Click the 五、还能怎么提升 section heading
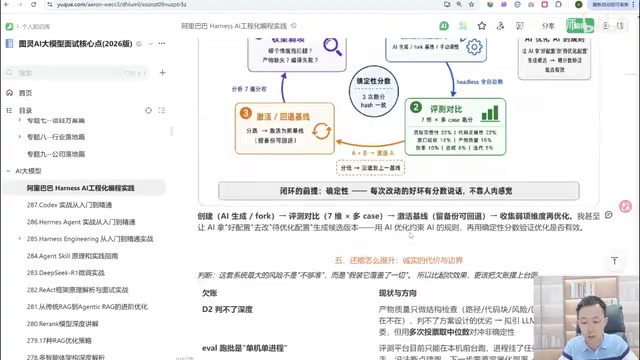Image resolution: width=640 pixels, height=360 pixels. pyautogui.click(x=398, y=260)
